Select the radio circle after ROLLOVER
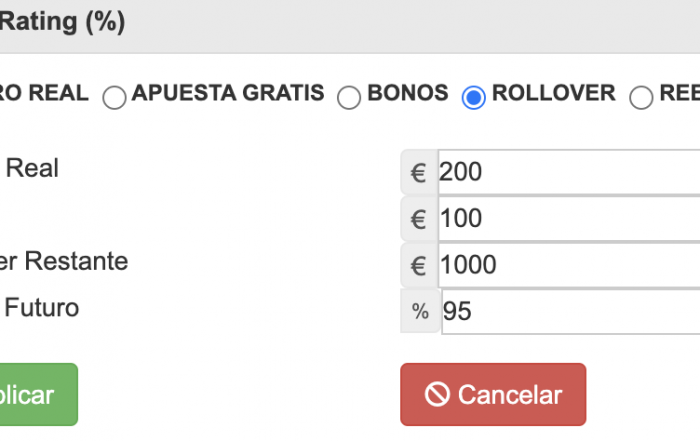700x441 pixels. 641,97
